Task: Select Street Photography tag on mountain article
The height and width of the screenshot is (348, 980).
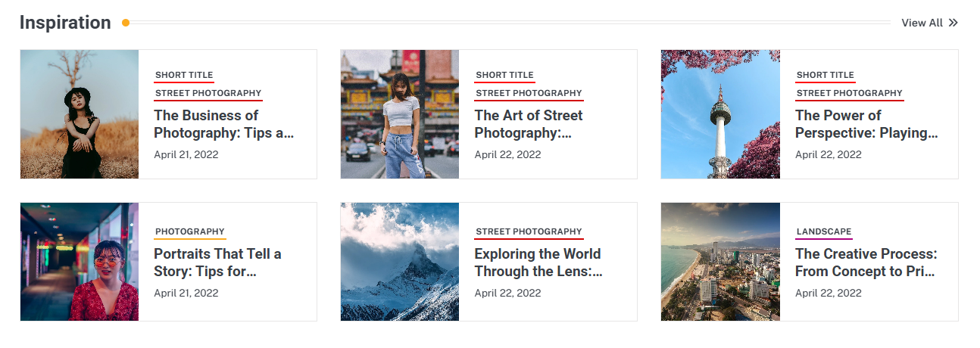Action: pyautogui.click(x=529, y=231)
